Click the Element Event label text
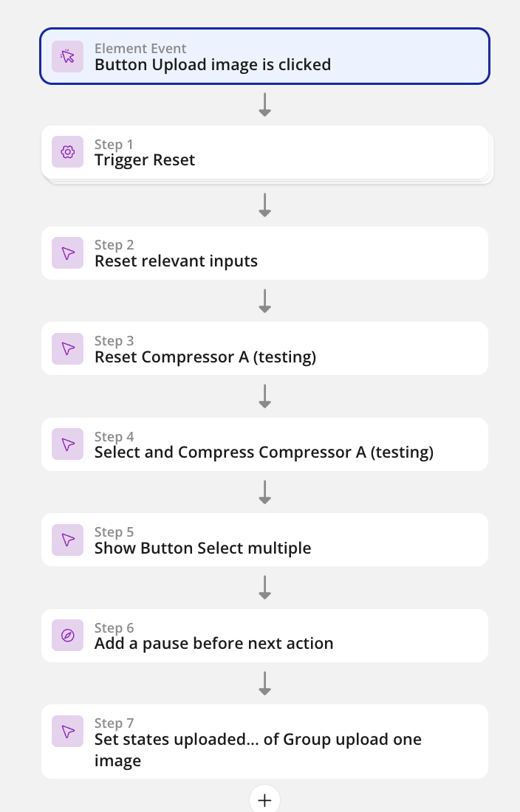The width and height of the screenshot is (520, 812). (140, 49)
